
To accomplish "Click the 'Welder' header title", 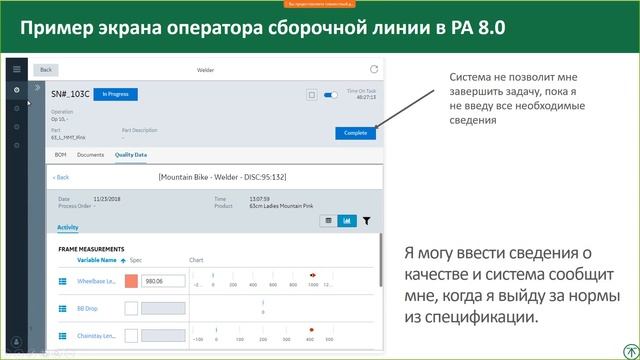I will pos(205,70).
